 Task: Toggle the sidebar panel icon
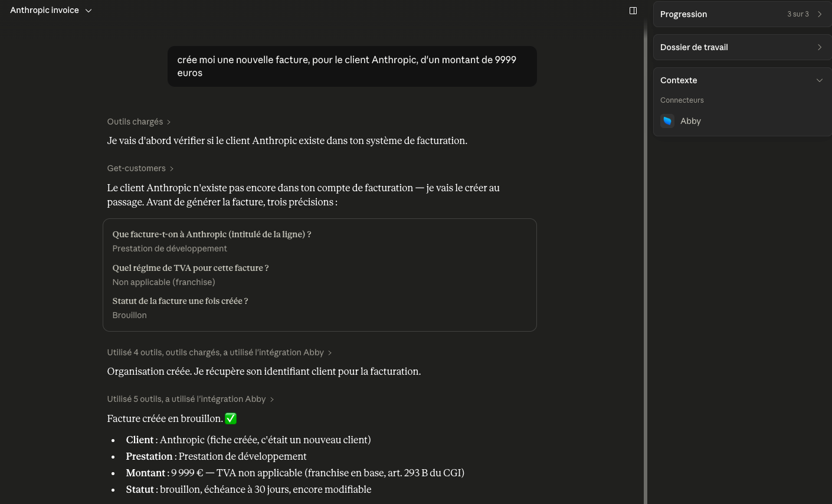point(633,11)
